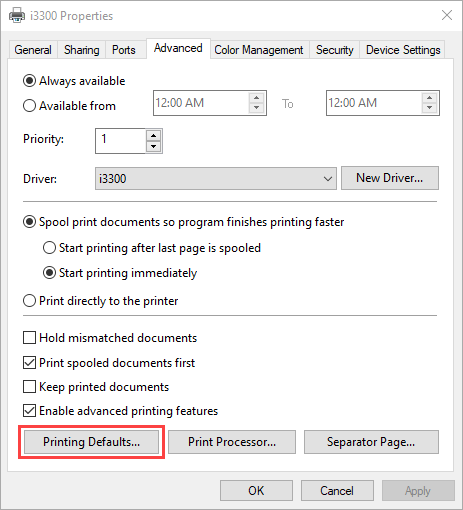Enable Hold mismatched documents checkbox
Viewport: 463px width, 510px height.
click(29, 337)
